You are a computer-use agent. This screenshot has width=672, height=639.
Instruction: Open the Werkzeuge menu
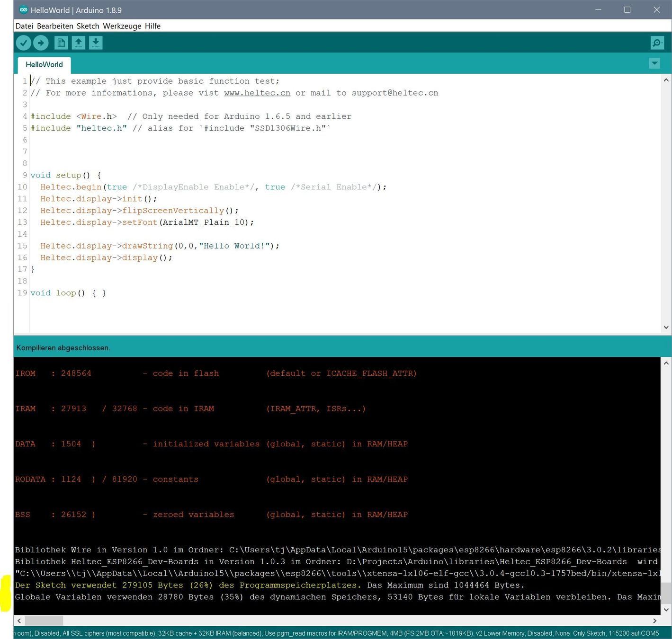click(122, 26)
